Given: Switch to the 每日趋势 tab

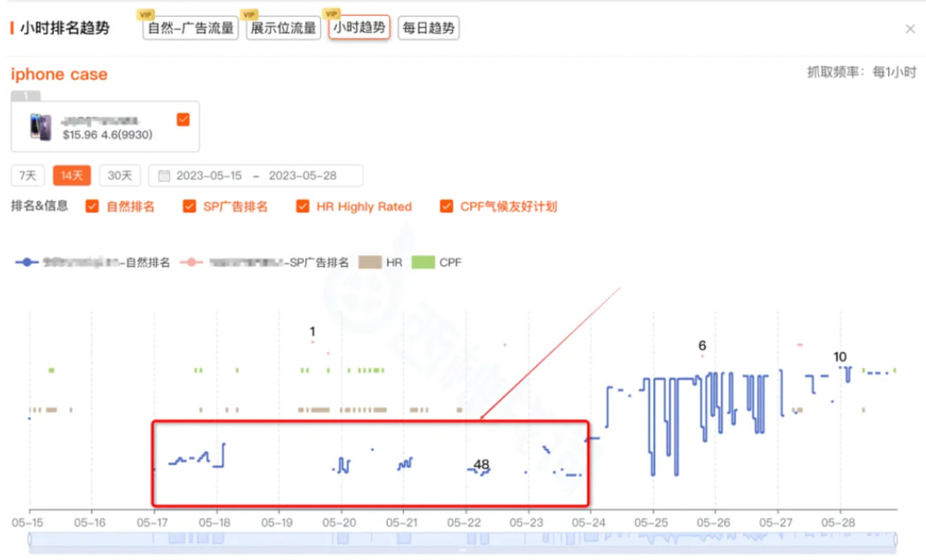Looking at the screenshot, I should (429, 28).
